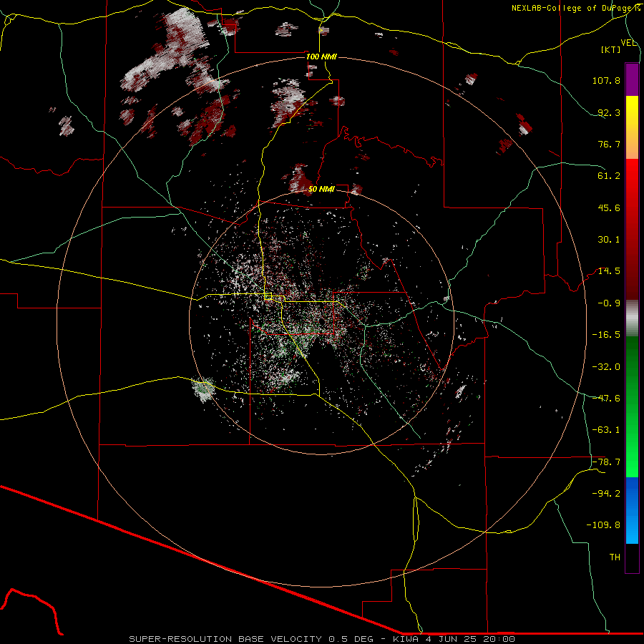The width and height of the screenshot is (644, 644).
Task: Click the -78.7 velocity scale value
Action: click(x=606, y=462)
